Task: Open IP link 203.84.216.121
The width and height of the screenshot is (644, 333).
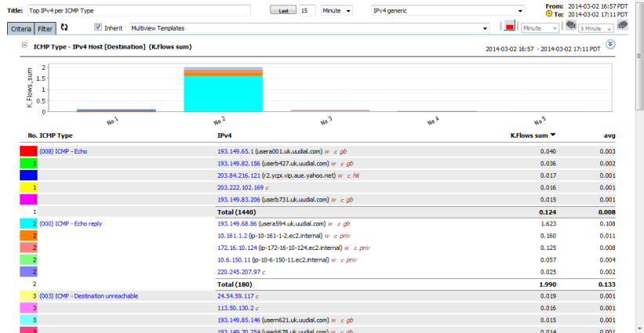Action: click(x=238, y=176)
